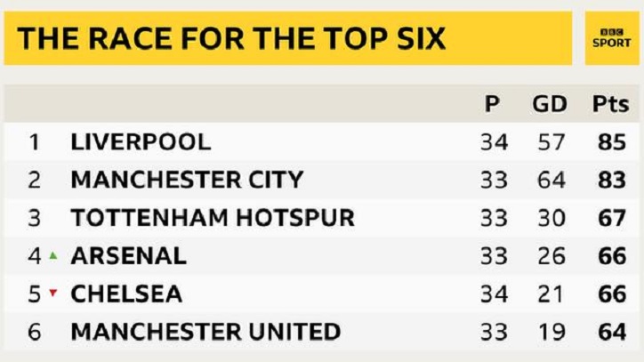Click position number 1 beside Liverpool
The width and height of the screenshot is (644, 362).
click(x=34, y=142)
